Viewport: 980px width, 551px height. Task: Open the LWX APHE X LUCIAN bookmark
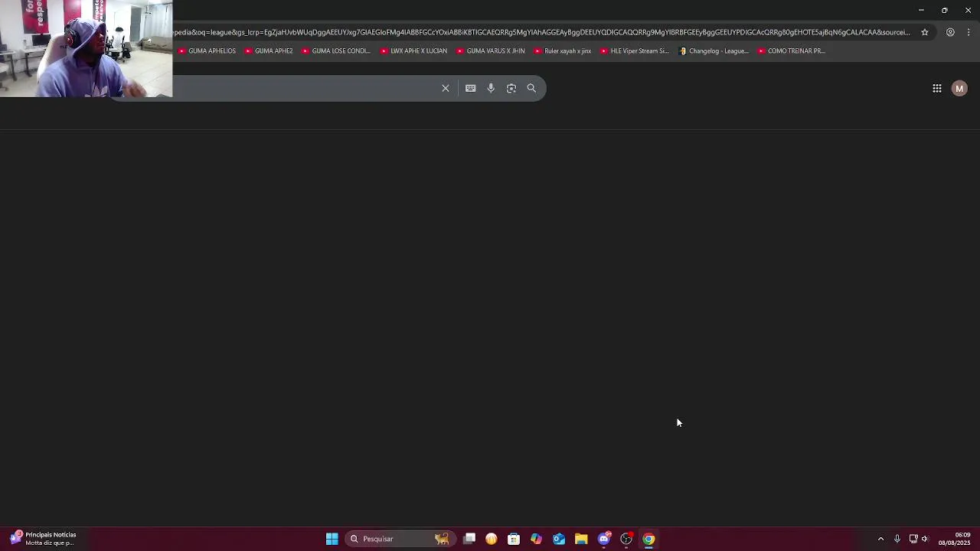tap(414, 51)
